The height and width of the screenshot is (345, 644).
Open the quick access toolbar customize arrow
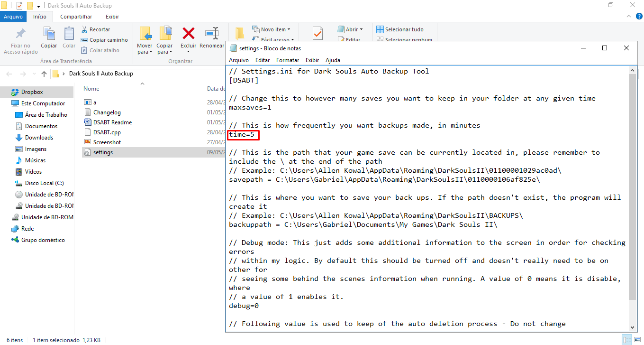38,6
